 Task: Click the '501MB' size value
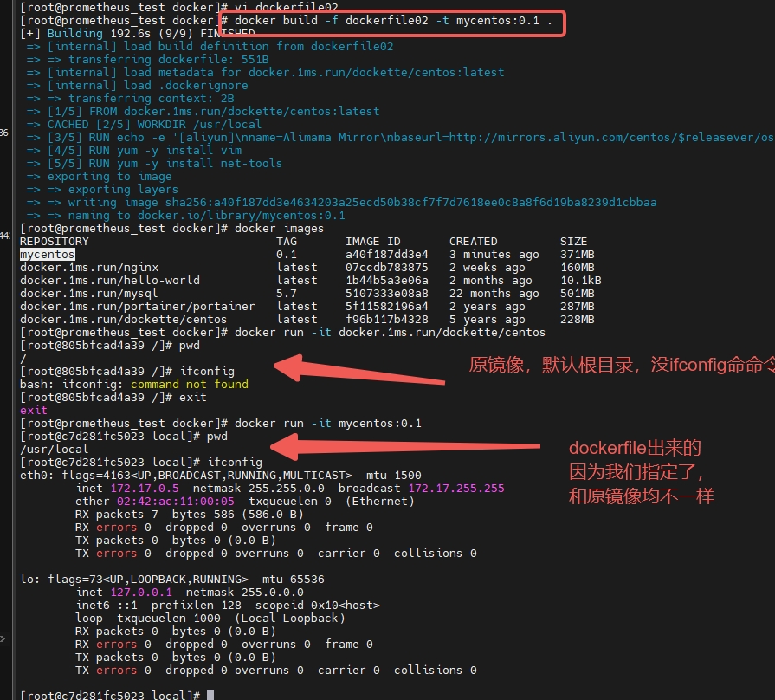578,294
